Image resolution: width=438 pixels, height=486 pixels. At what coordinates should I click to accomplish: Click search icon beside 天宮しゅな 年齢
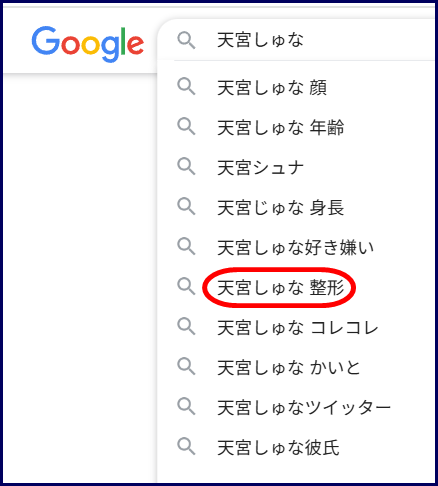pos(186,127)
